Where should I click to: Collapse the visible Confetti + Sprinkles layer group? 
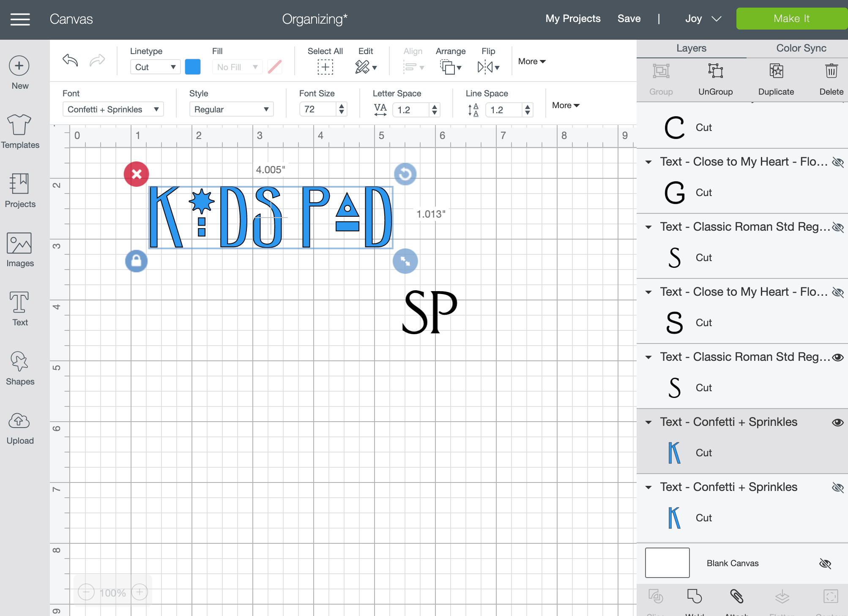tap(648, 422)
